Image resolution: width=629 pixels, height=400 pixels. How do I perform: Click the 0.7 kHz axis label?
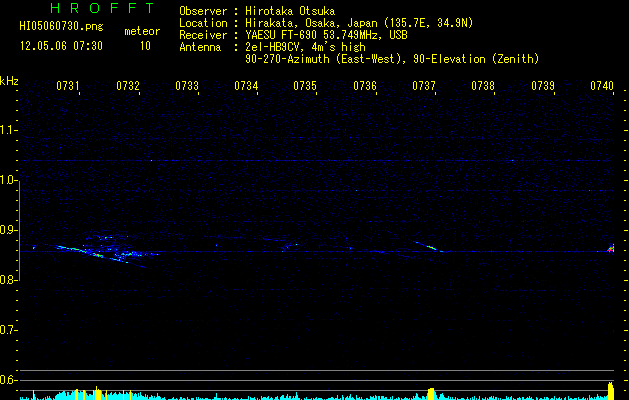point(8,330)
